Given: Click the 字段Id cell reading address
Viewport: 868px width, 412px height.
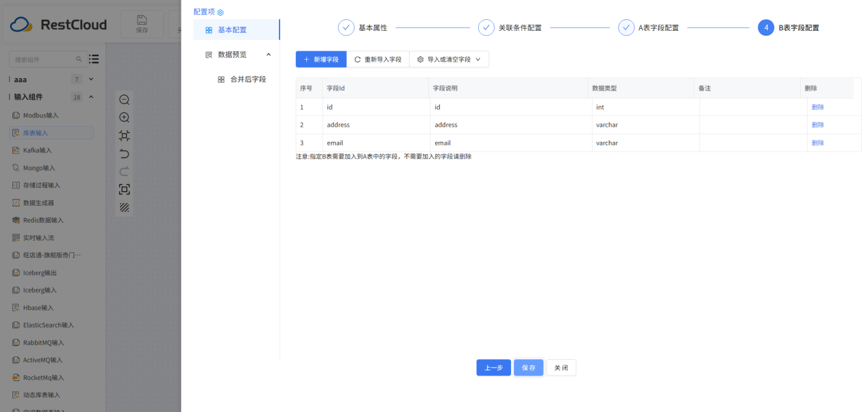Looking at the screenshot, I should 377,125.
